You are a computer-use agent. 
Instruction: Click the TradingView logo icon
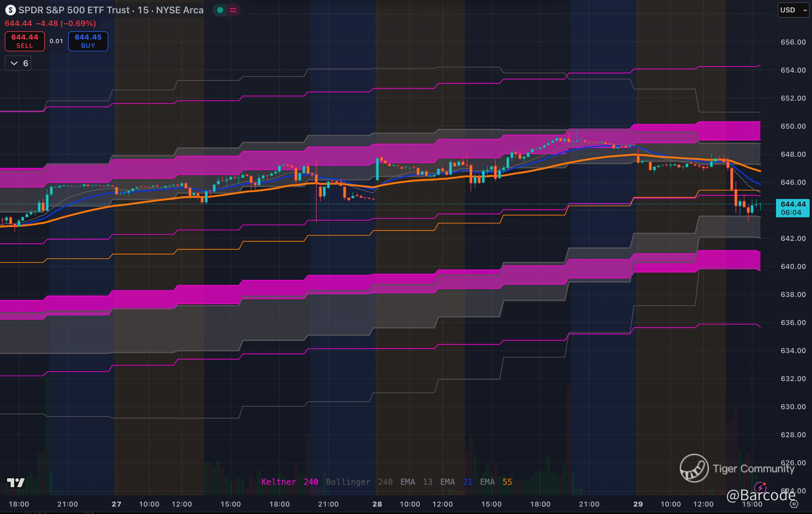click(16, 483)
